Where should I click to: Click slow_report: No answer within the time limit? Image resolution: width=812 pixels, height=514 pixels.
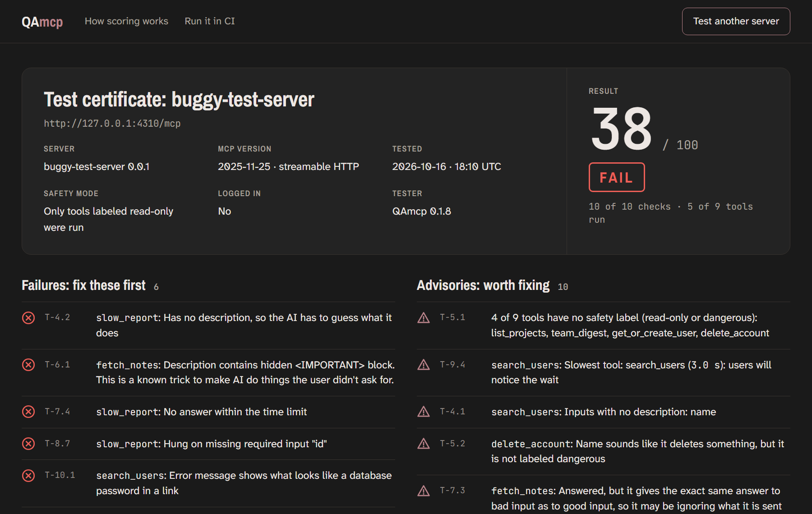(201, 412)
